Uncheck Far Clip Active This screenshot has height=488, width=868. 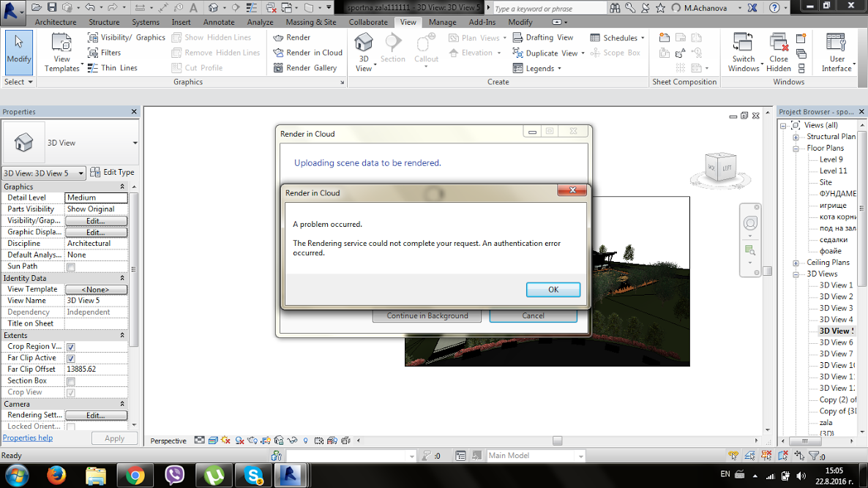tap(70, 358)
